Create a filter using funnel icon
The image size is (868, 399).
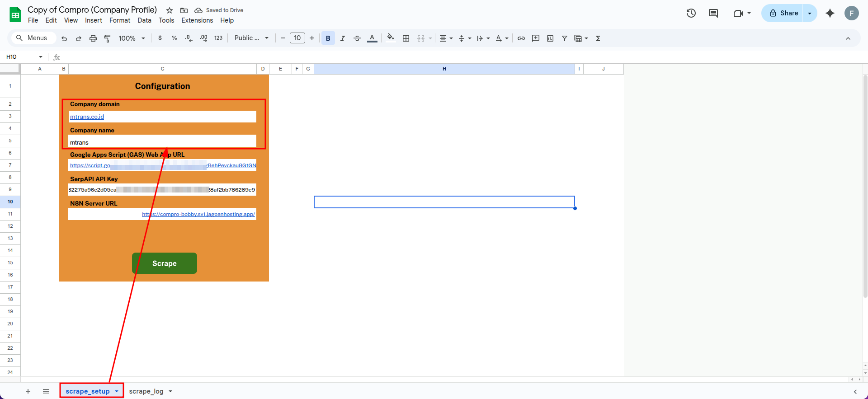pos(565,38)
